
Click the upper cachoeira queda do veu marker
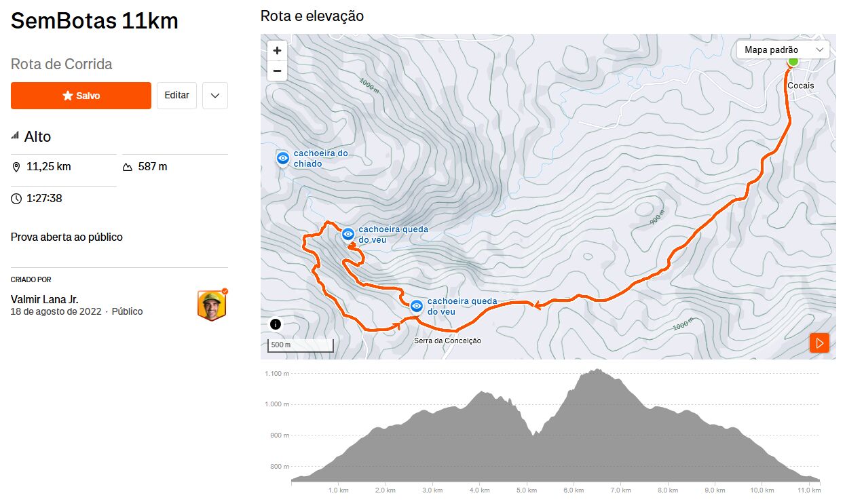pos(348,234)
